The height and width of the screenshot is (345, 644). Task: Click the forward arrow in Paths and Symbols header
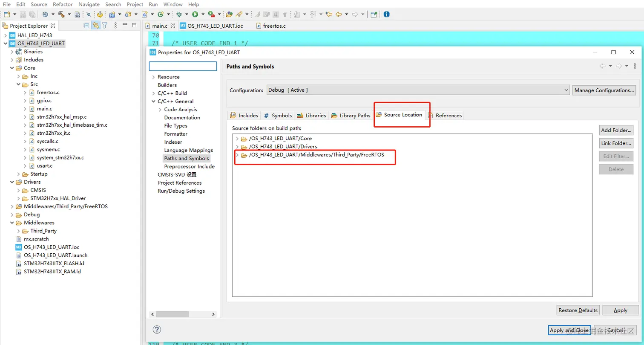619,66
